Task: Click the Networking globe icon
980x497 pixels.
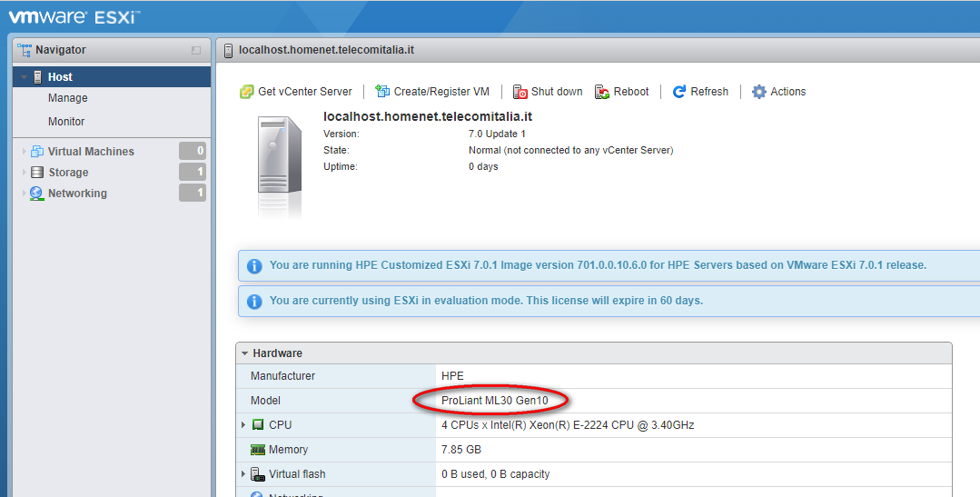Action: tap(37, 194)
